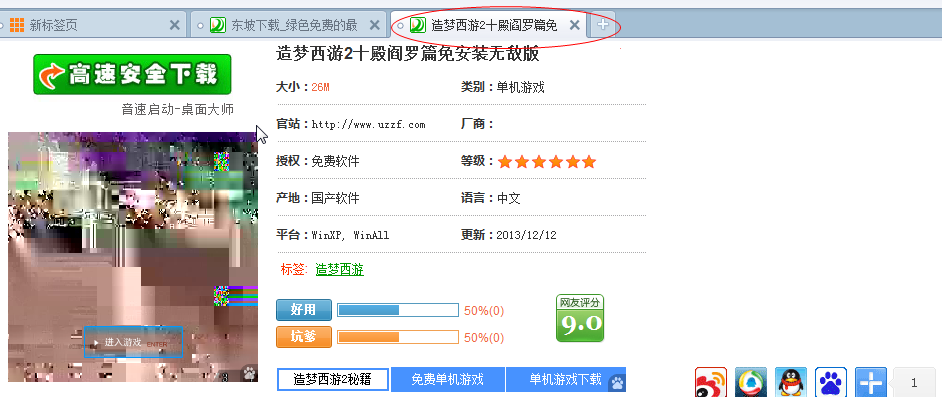
Task: Switch to the 东坡下载 tab
Action: pos(288,25)
